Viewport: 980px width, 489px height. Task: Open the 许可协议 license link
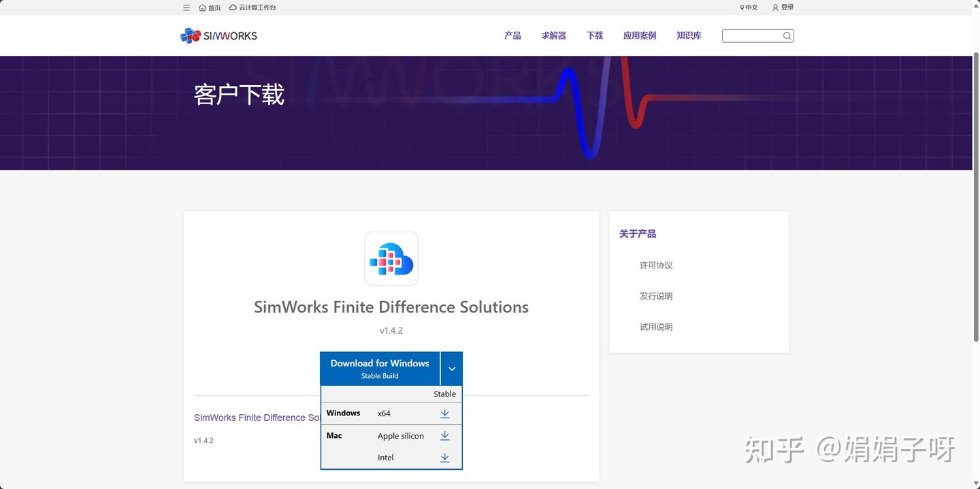pos(655,265)
